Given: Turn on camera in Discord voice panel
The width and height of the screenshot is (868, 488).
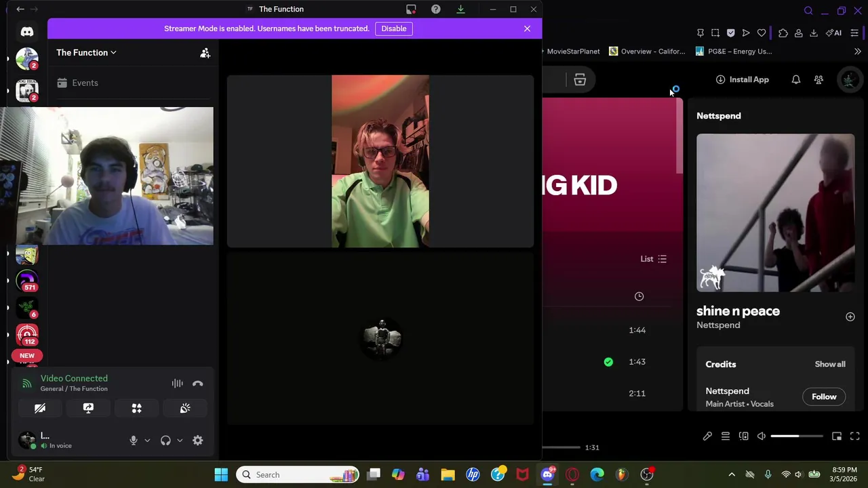Looking at the screenshot, I should (40, 408).
